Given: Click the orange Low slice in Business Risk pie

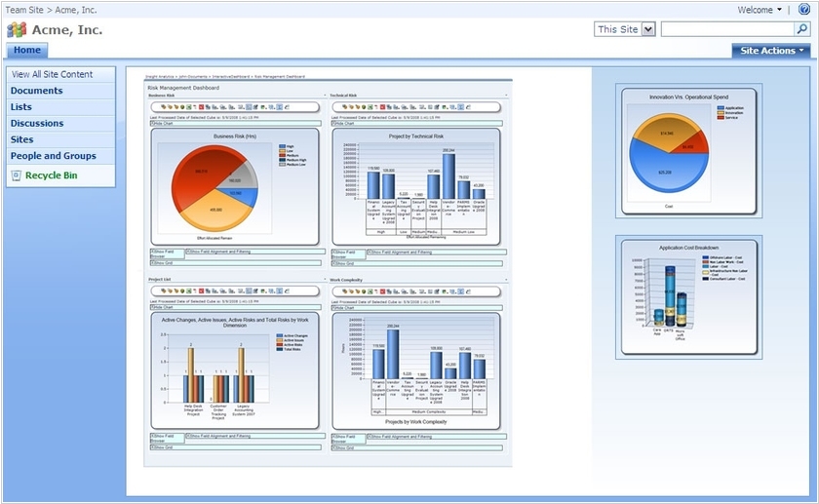Looking at the screenshot, I should (214, 205).
